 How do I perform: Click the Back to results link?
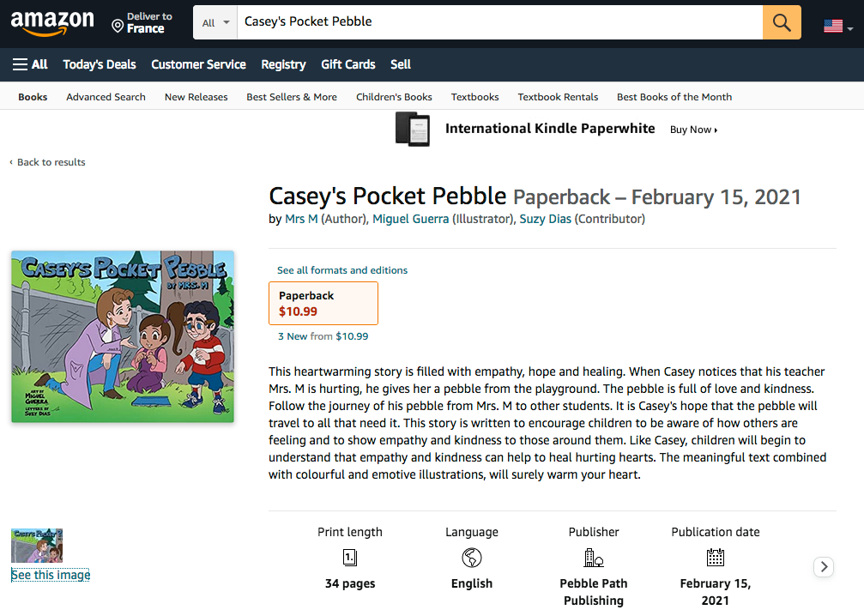(51, 162)
